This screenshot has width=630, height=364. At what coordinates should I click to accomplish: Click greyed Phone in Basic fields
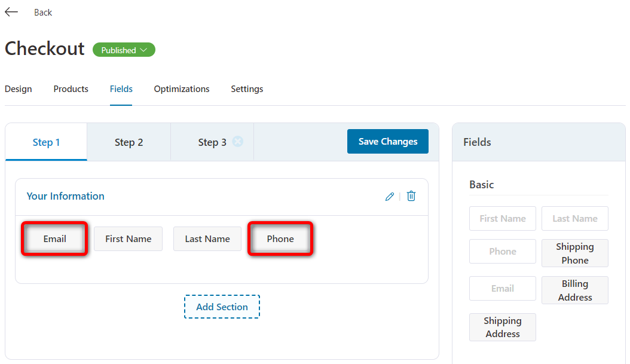click(503, 252)
